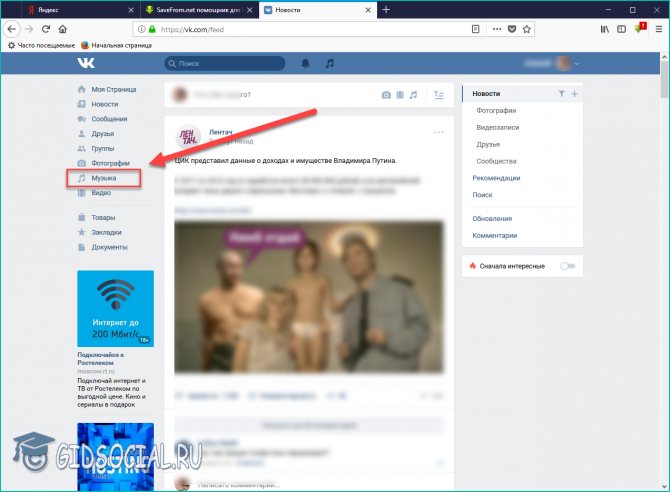The height and width of the screenshot is (492, 670).
Task: Open music player icon in VK header
Action: tap(329, 64)
